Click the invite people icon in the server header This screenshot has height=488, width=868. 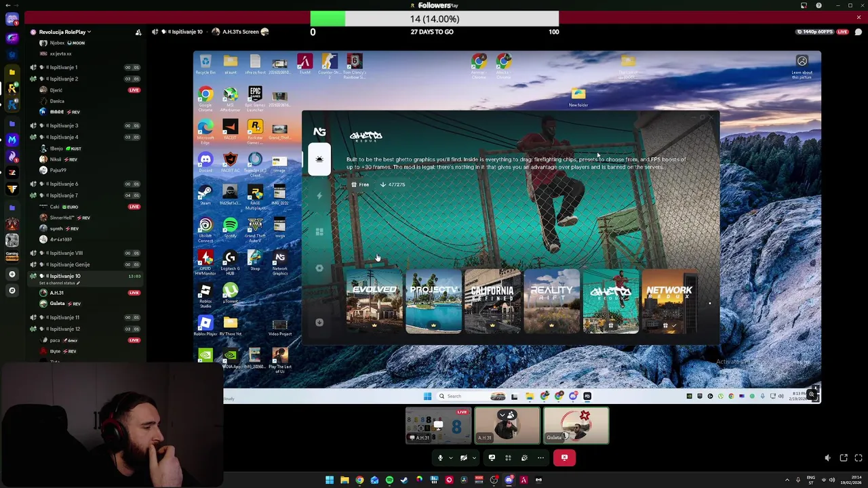coord(138,32)
